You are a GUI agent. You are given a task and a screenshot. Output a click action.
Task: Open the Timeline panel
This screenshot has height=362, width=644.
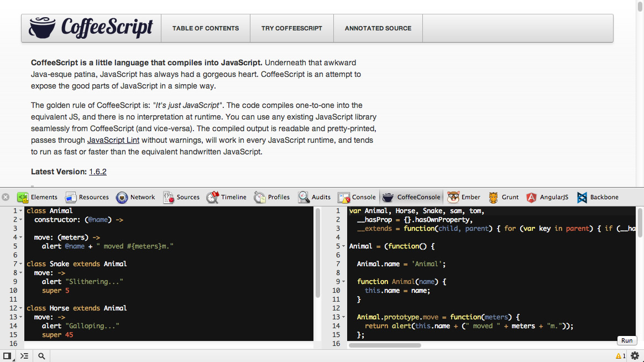pos(227,197)
